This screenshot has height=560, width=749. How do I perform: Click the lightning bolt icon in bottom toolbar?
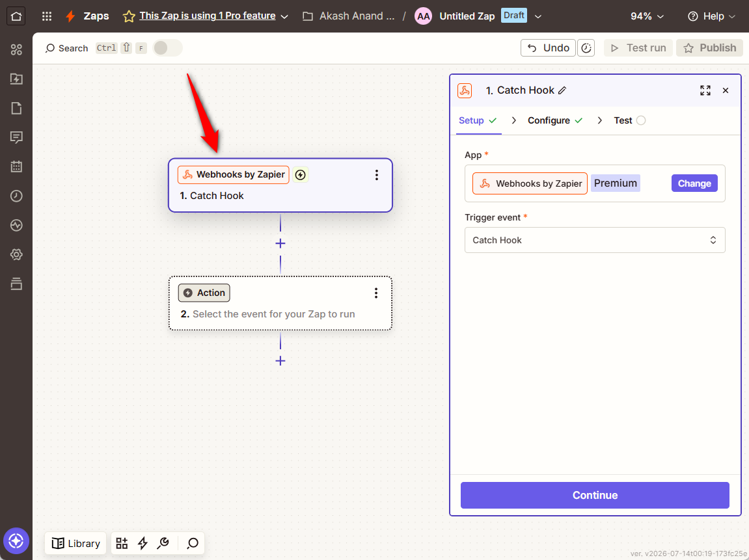coord(143,543)
